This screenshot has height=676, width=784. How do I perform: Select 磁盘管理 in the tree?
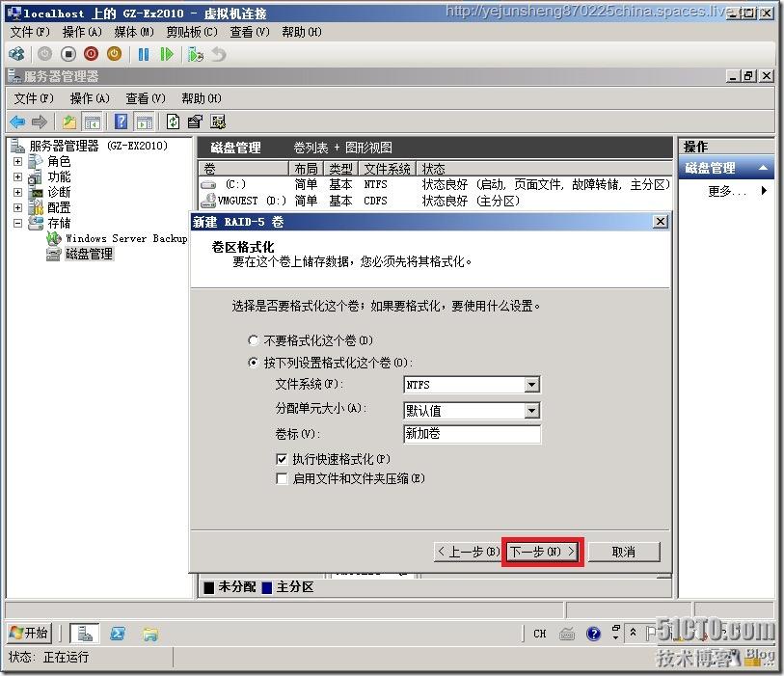89,254
